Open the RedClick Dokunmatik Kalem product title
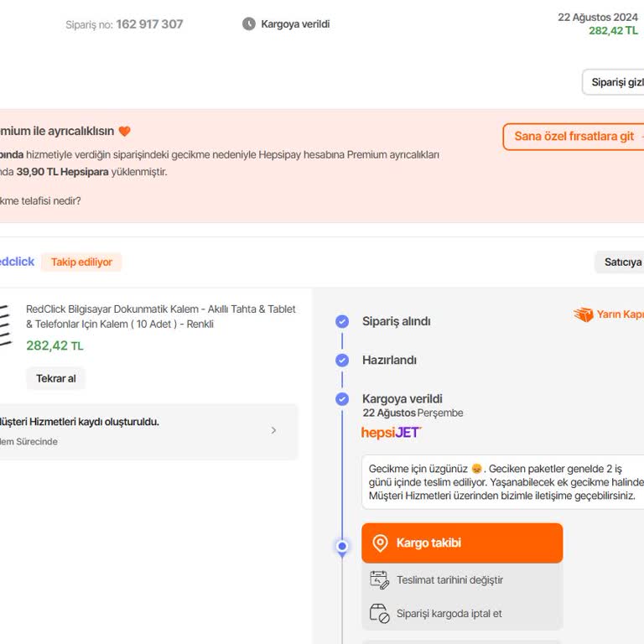 161,316
